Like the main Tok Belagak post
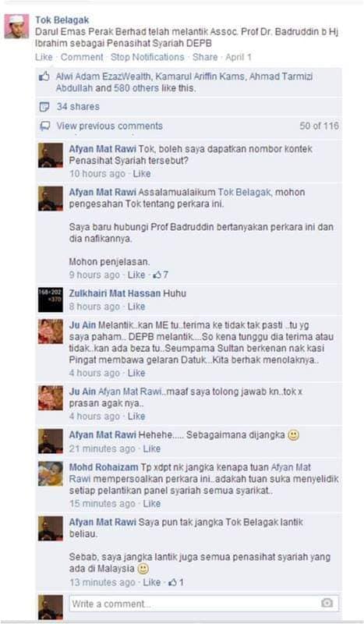Viewport: 364px width, 624px height. pyautogui.click(x=44, y=57)
